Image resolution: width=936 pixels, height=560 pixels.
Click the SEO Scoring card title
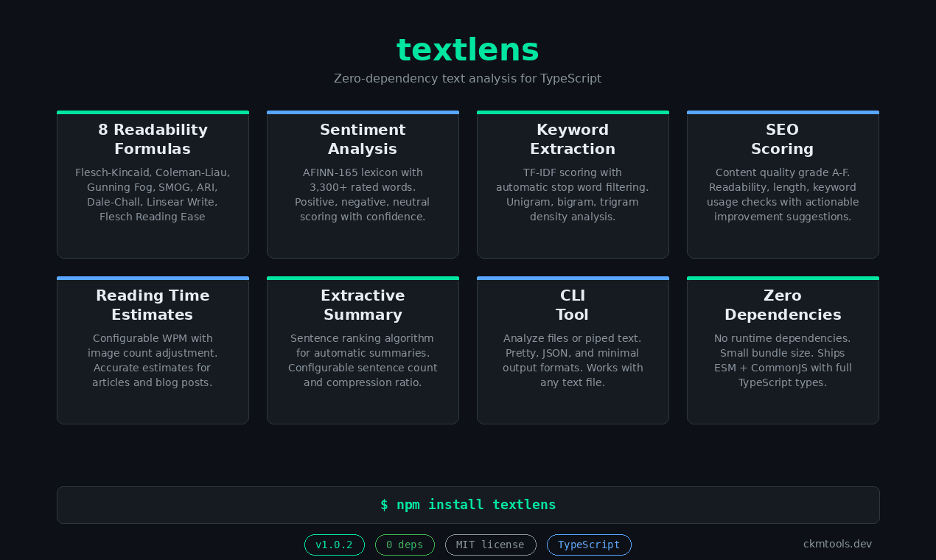782,139
